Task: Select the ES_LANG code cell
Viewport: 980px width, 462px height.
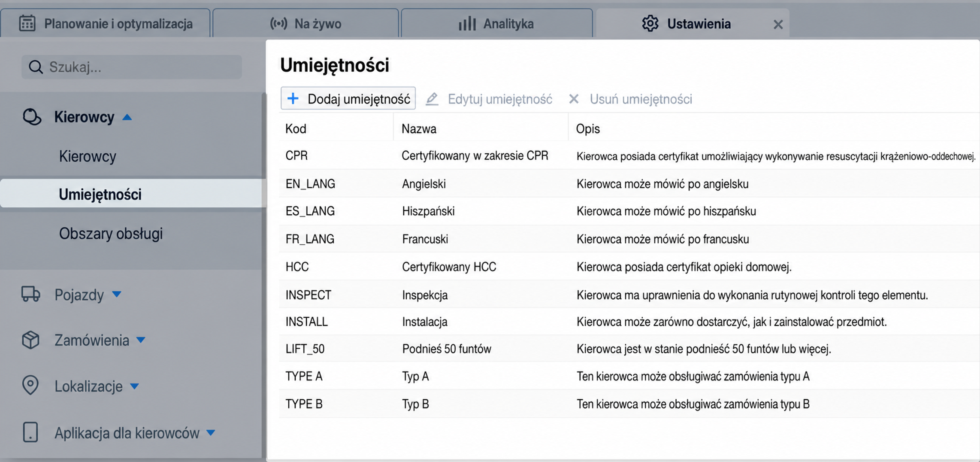Action: tap(310, 211)
